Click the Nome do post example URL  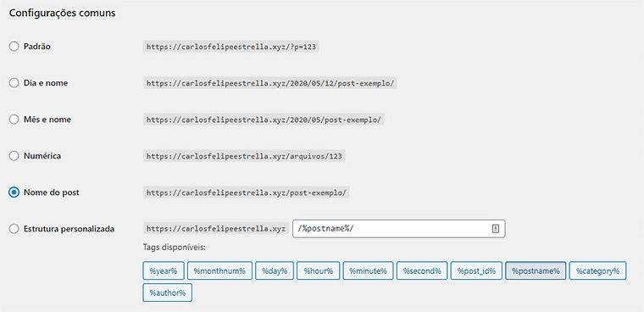(247, 192)
